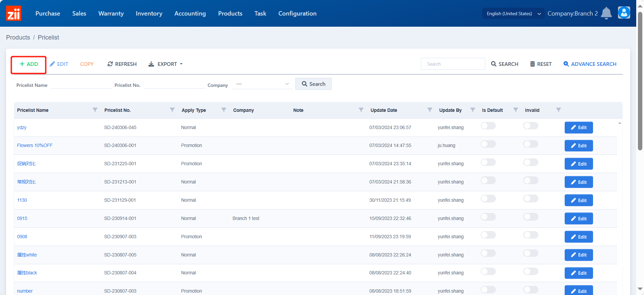Open the number pricelist link
This screenshot has width=644, height=295.
point(25,291)
